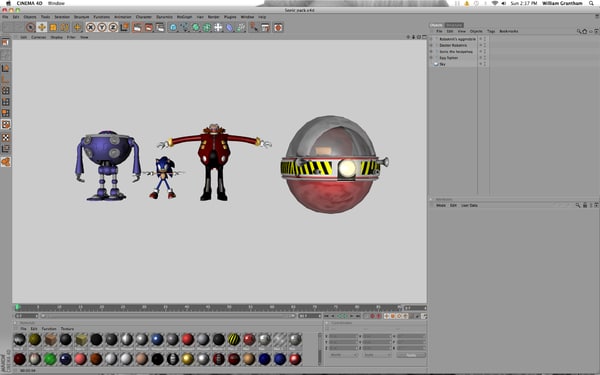Click the blue deformer object icon
The height and width of the screenshot is (375, 600).
(x=229, y=27)
